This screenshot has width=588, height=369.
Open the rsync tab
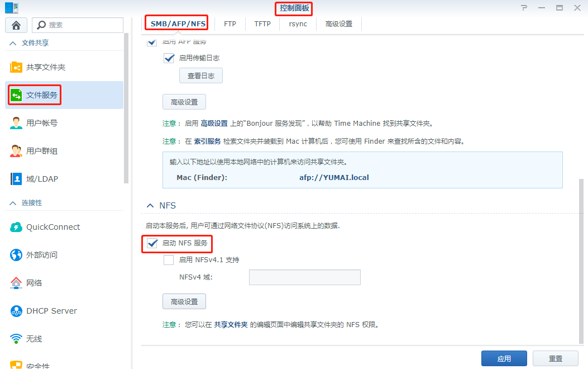tap(298, 24)
